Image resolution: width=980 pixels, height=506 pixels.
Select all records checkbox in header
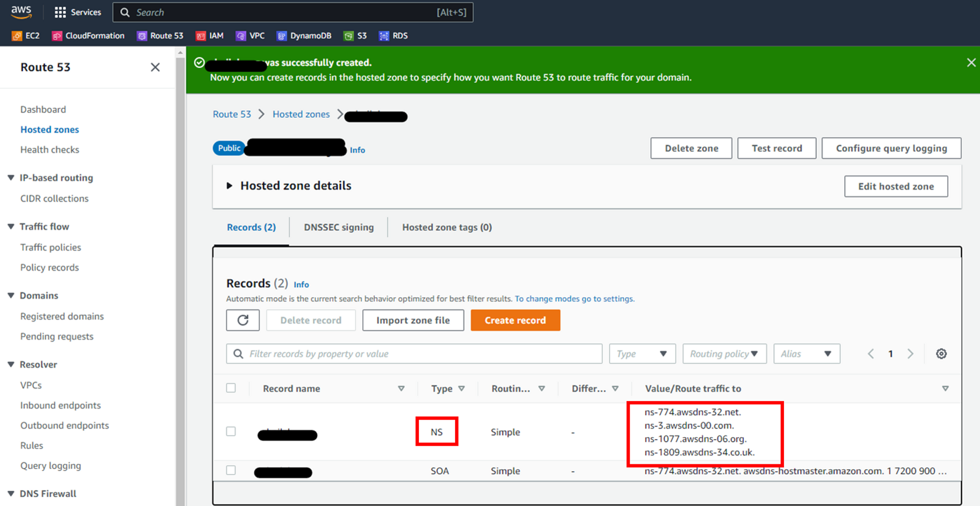pyautogui.click(x=231, y=388)
